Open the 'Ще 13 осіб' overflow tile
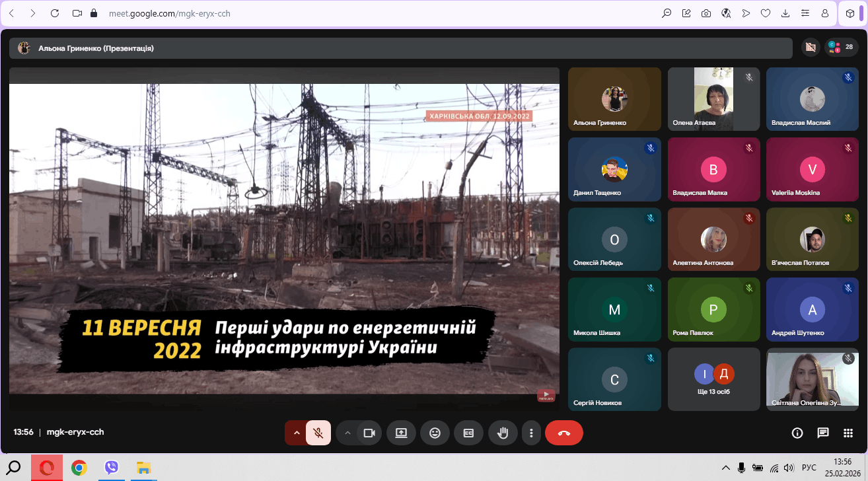 tap(713, 379)
